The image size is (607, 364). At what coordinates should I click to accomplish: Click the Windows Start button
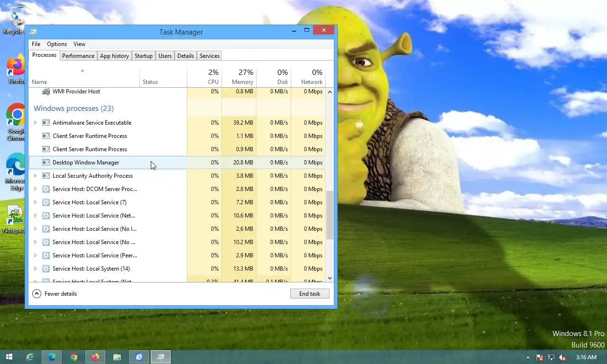pyautogui.click(x=9, y=357)
